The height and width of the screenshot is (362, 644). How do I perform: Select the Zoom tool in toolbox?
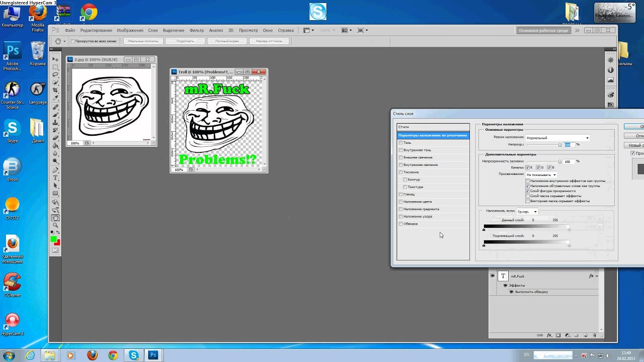tap(55, 225)
